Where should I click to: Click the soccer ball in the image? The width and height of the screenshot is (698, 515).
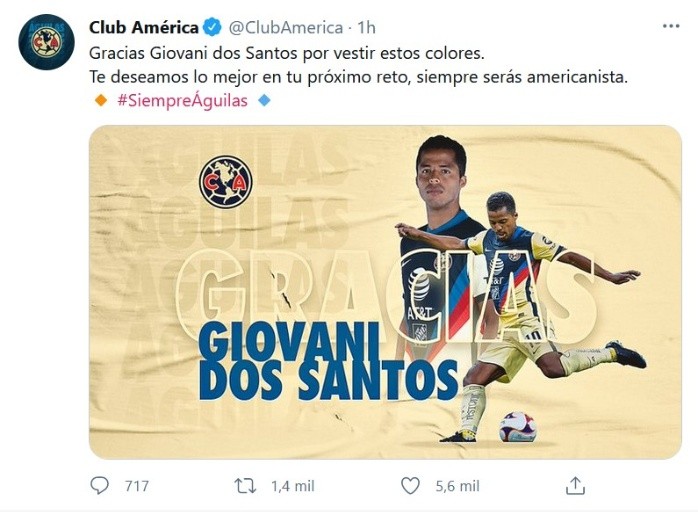(518, 427)
